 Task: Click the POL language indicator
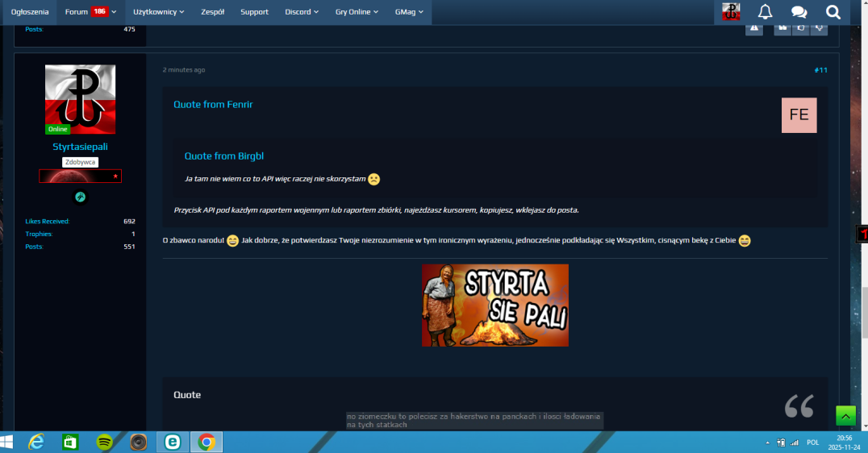(812, 443)
